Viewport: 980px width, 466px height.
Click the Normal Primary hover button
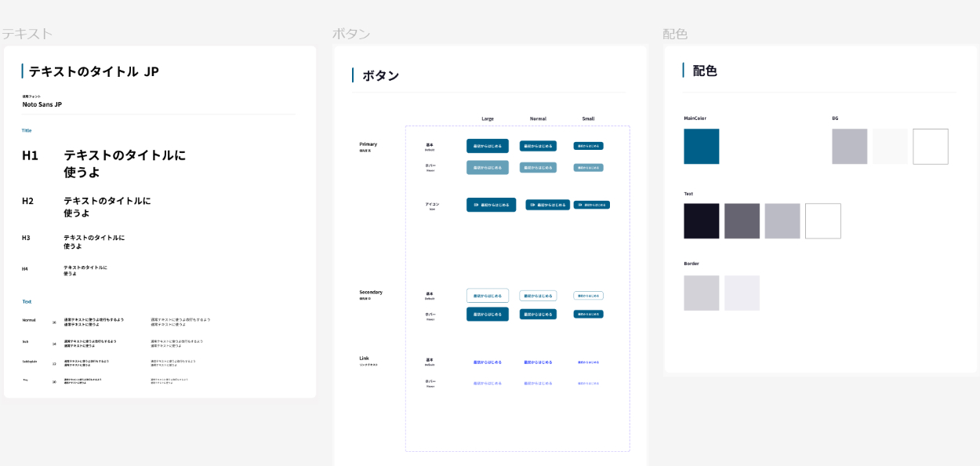538,167
